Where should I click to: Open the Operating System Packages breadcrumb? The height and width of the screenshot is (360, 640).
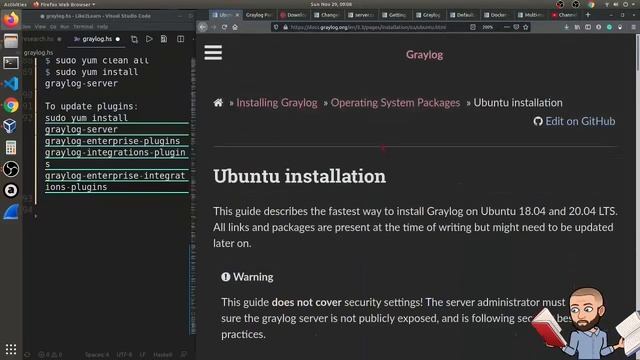395,103
